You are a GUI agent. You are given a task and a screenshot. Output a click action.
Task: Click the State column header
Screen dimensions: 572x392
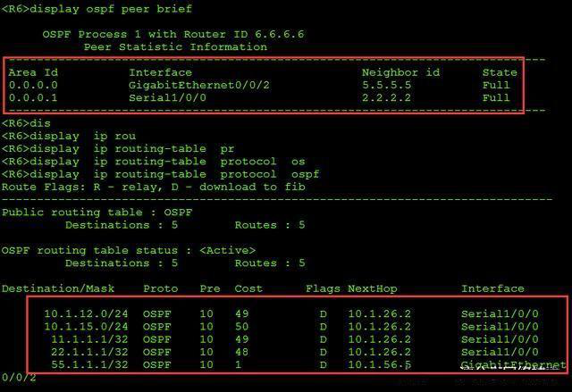coord(500,72)
